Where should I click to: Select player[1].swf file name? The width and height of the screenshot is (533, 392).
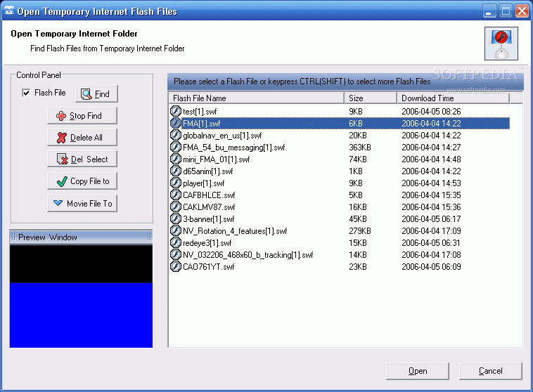pos(204,183)
